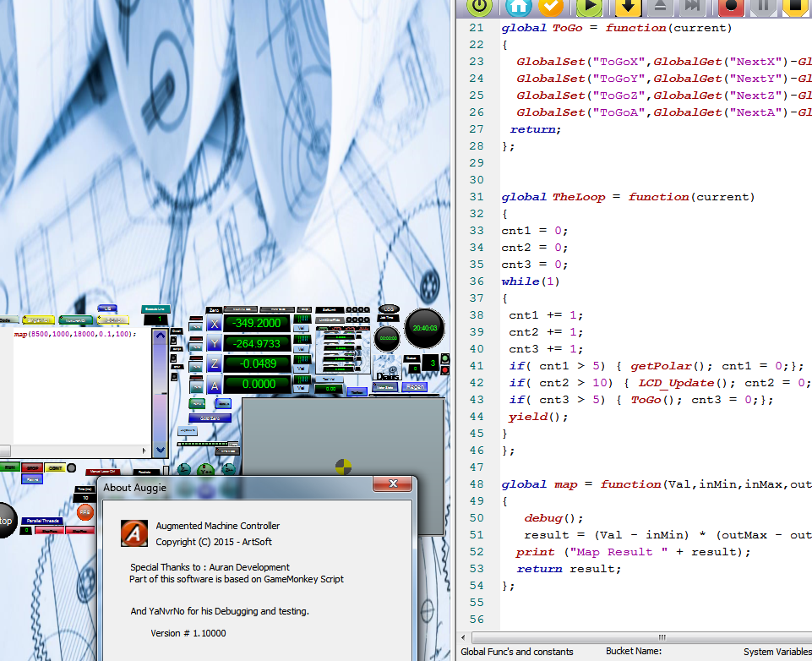Screen dimensions: 812x661
Task: Close the About Auggie dialog
Action: coord(392,485)
